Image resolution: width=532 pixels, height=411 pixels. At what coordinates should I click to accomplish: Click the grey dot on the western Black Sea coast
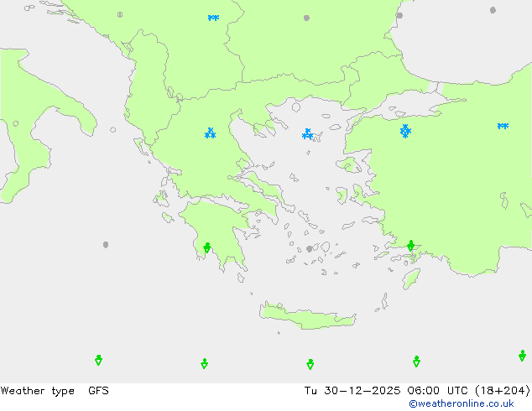399,15
